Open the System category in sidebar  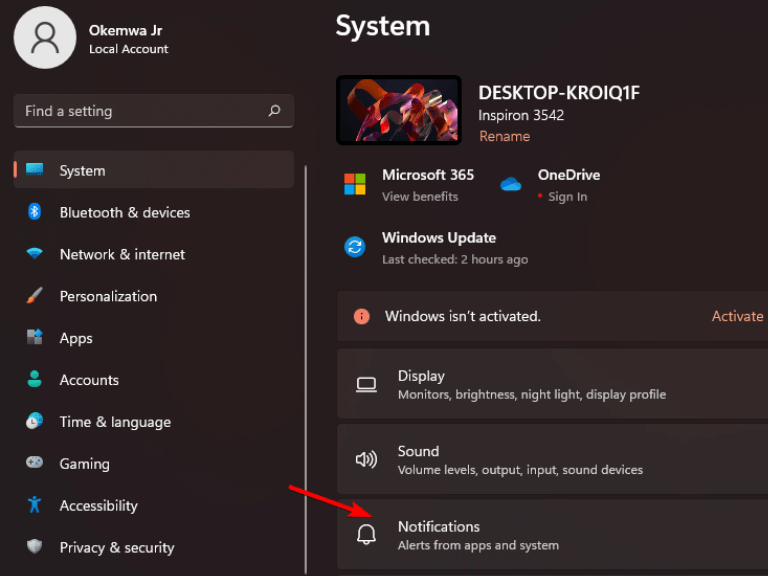[154, 170]
